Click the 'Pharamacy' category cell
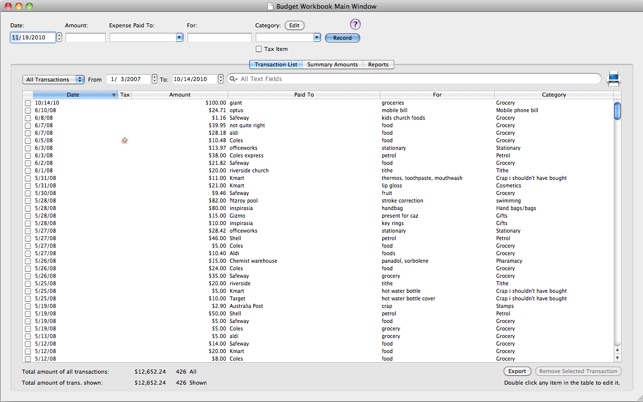The width and height of the screenshot is (643, 402). coord(509,261)
